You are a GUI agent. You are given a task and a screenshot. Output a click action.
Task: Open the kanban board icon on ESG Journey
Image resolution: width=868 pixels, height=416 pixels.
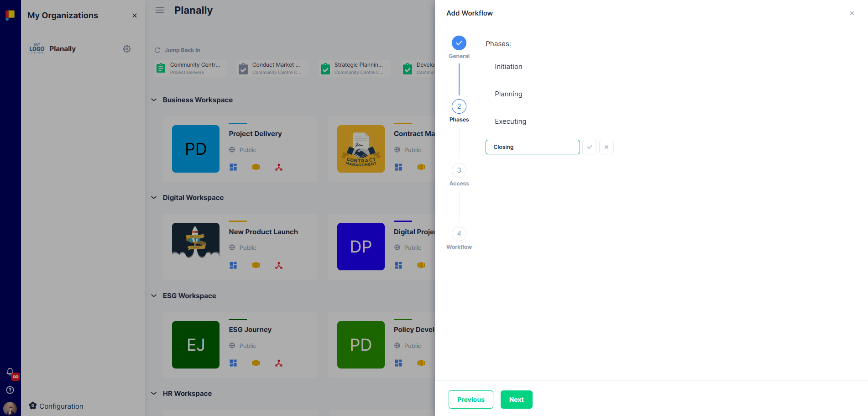pyautogui.click(x=256, y=363)
